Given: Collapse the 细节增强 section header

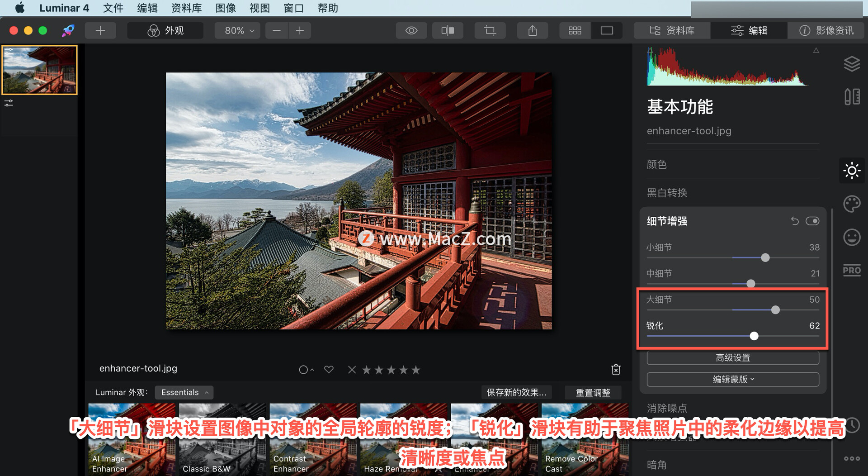Looking at the screenshot, I should pos(667,221).
